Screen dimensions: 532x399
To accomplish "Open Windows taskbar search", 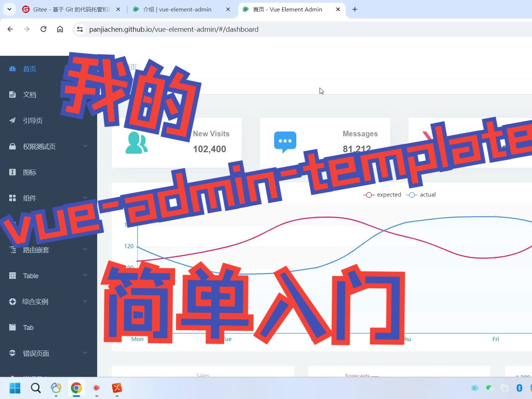I will click(x=36, y=388).
